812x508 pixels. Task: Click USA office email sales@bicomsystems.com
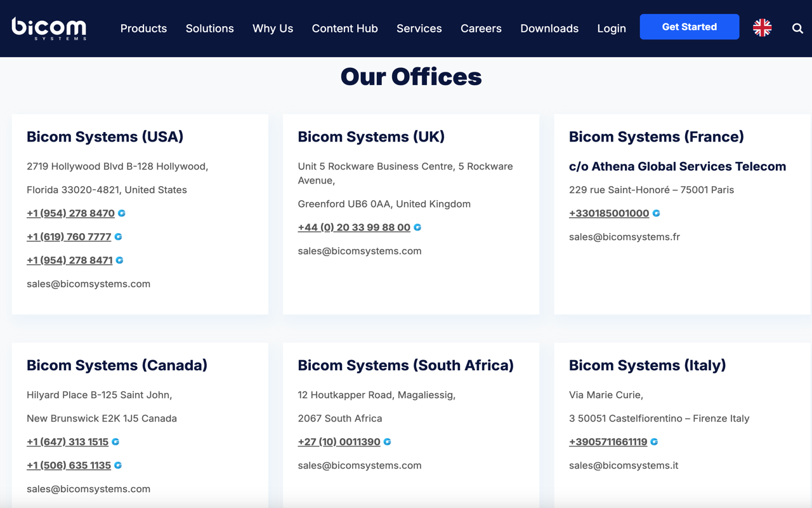[x=88, y=284]
